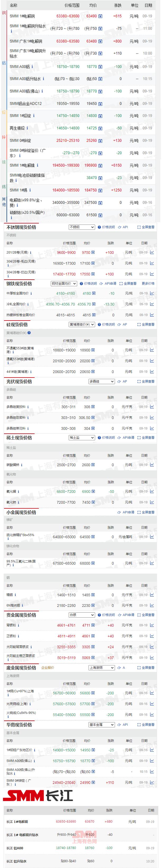
Task: Open the 钢材全国均价 dropdown
Action: [64, 284]
